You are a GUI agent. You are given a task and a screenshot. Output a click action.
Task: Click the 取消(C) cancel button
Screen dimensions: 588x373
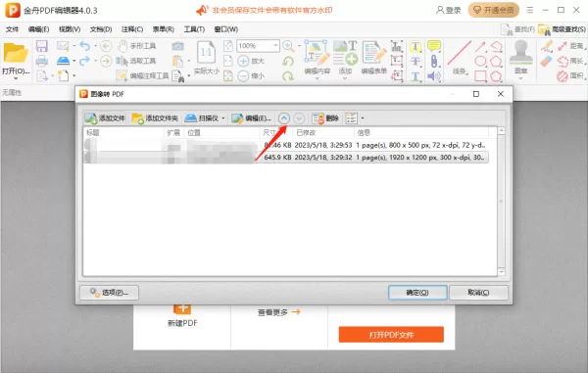pos(478,293)
